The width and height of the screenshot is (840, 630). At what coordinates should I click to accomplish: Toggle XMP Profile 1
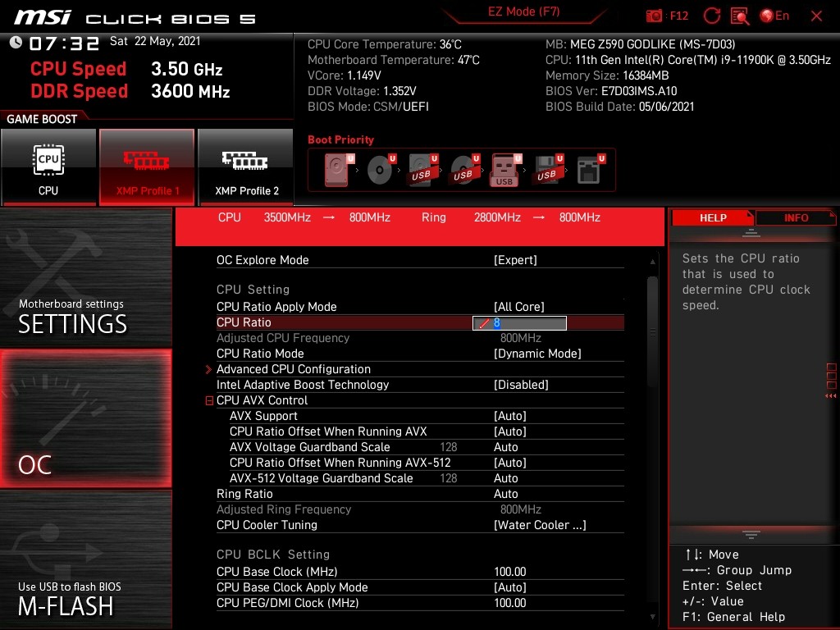tap(147, 167)
